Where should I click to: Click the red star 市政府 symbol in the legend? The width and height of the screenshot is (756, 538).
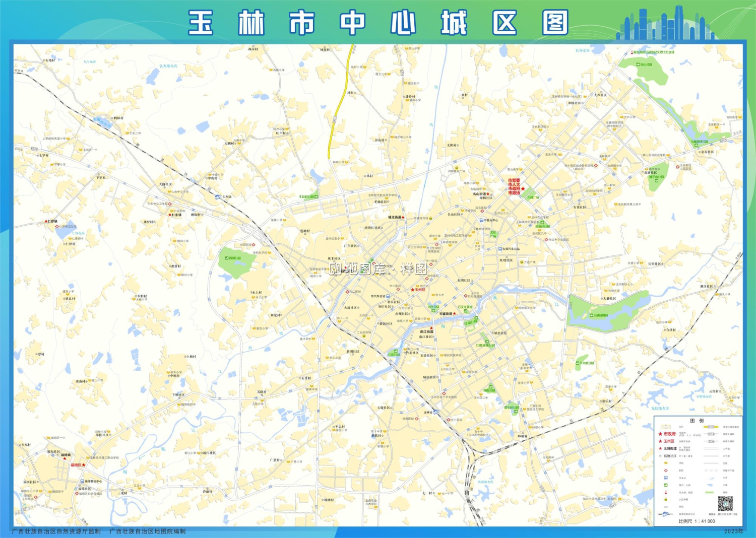(660, 434)
